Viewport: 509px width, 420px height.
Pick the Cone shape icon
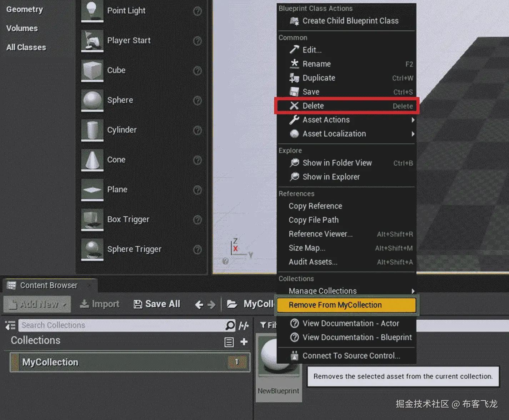92,160
